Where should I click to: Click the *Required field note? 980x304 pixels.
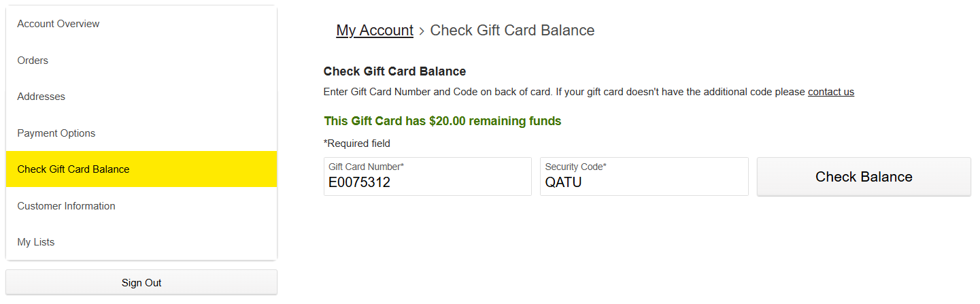click(x=357, y=143)
